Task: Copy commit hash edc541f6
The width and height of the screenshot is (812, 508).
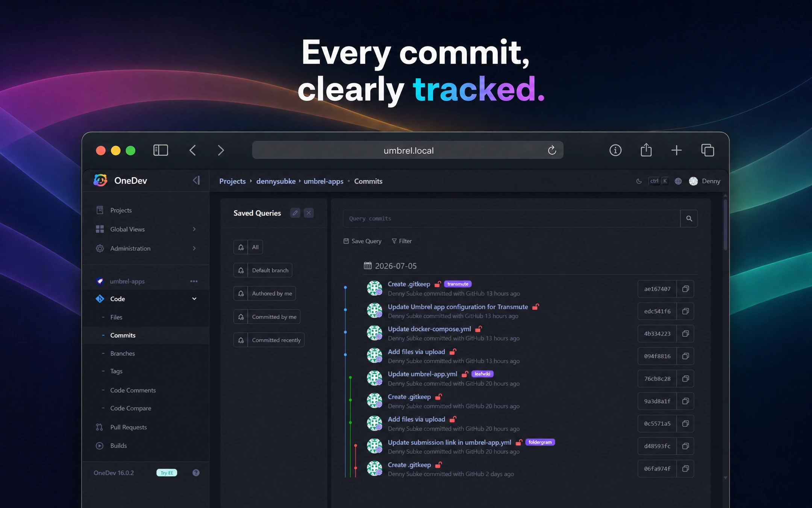Action: point(685,311)
